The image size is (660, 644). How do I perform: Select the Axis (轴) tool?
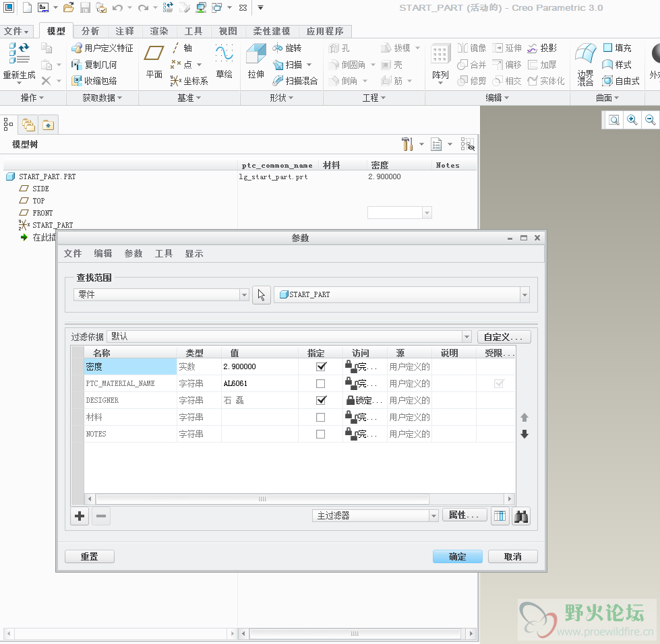pyautogui.click(x=182, y=48)
